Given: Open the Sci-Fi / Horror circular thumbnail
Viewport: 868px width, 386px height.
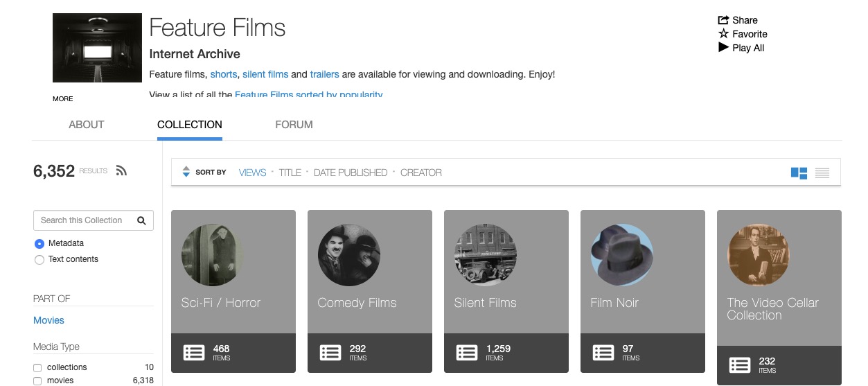Looking at the screenshot, I should (212, 255).
